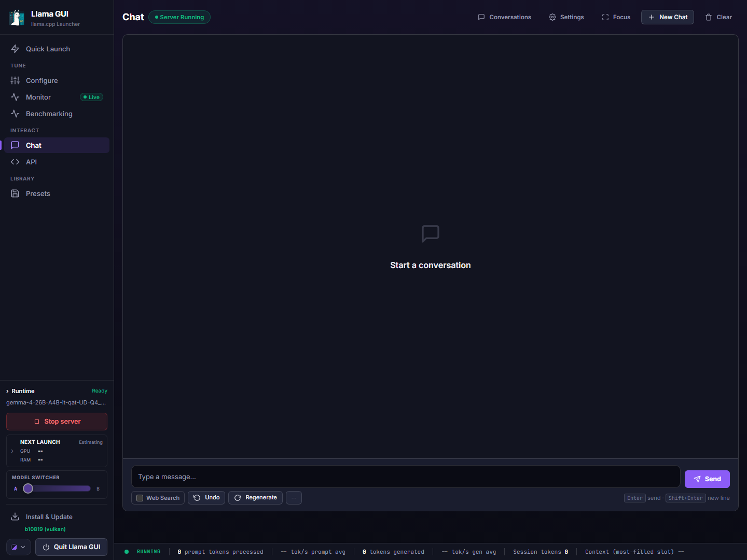
Task: Click the gemma-4-26B model name text
Action: coord(56,402)
